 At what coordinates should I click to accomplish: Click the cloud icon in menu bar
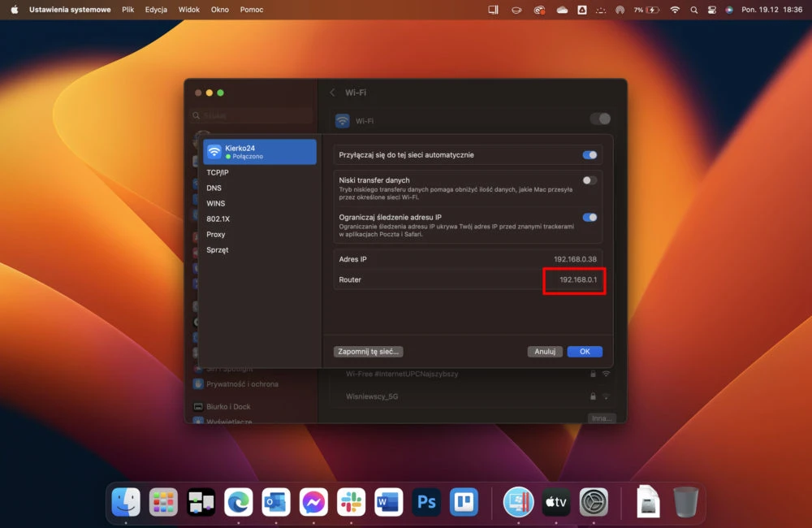point(562,9)
